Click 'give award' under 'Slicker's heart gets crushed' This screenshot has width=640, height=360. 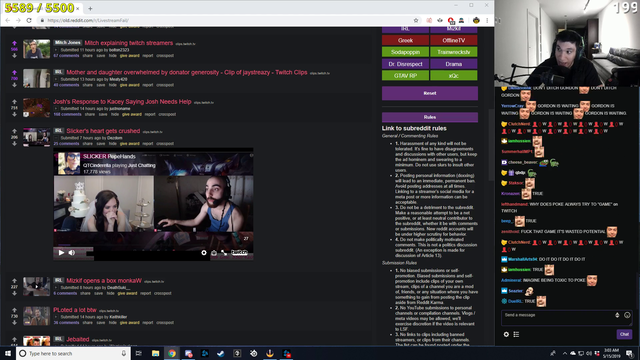129,144
